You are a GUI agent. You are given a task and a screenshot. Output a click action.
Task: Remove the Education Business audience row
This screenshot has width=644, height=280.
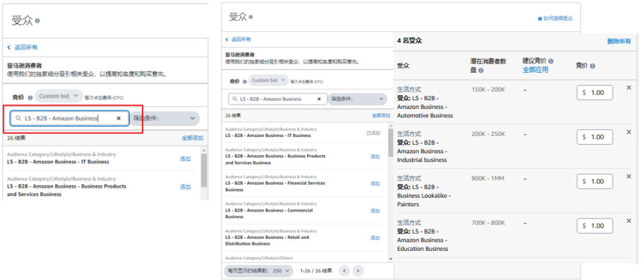point(628,221)
